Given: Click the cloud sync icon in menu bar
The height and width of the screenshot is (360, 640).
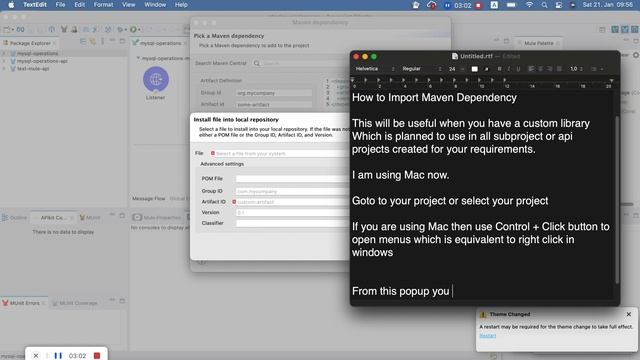Looking at the screenshot, I should [x=431, y=5].
